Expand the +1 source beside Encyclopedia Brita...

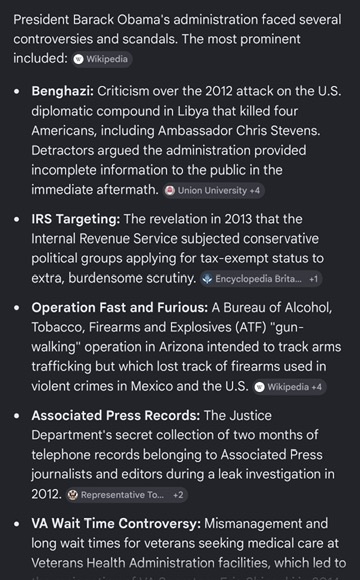coord(313,279)
